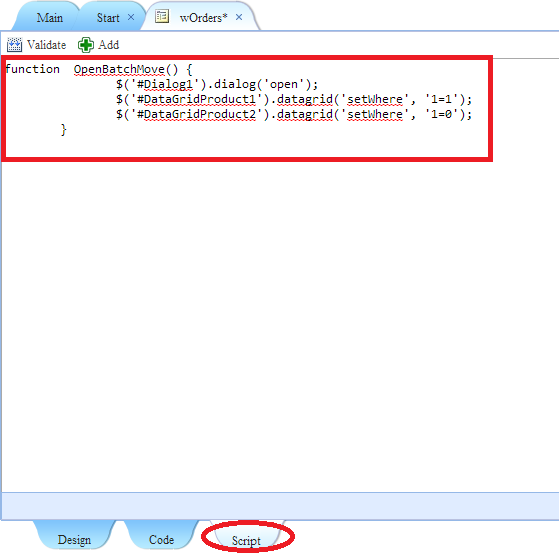Select the Script view tab
559x553 pixels.
tap(246, 541)
